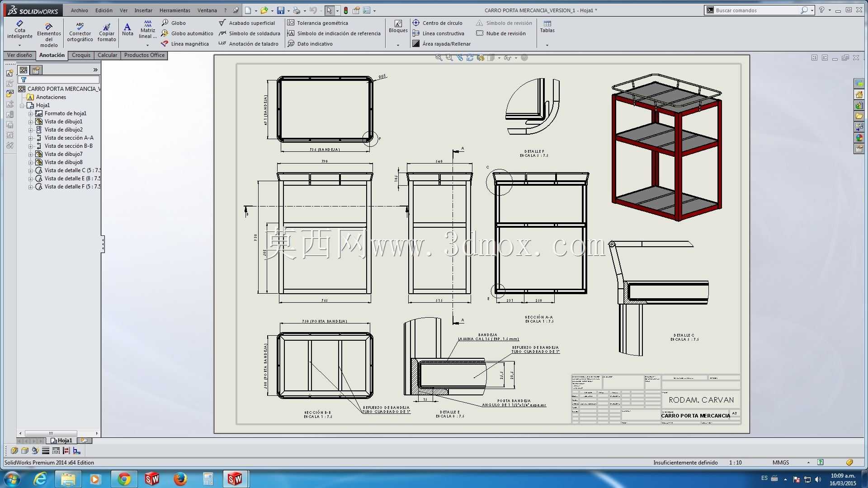Open the Insertar menu
The height and width of the screenshot is (488, 868).
pos(143,10)
